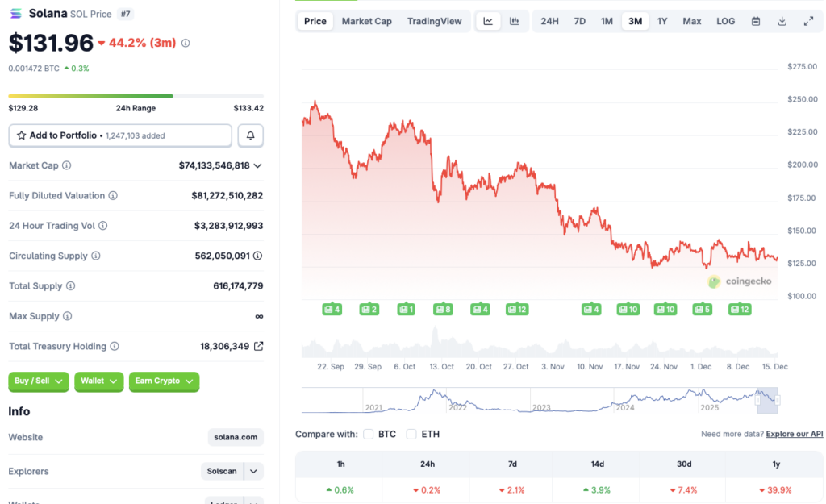Select the line chart icon above the graph
826x504 pixels.
pos(488,21)
